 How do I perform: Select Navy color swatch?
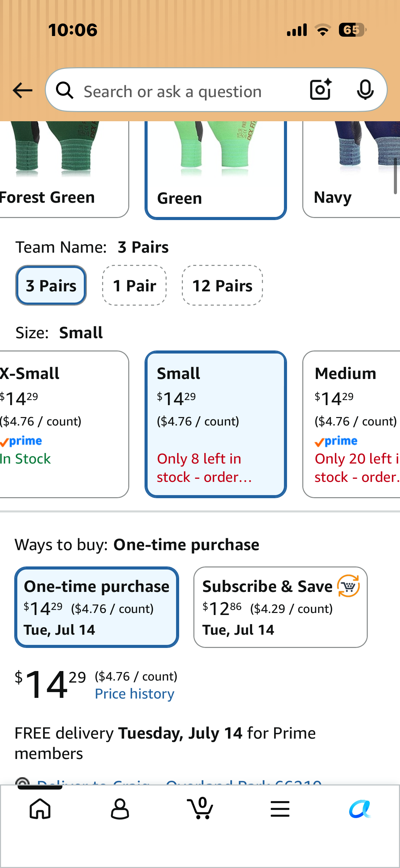point(351,169)
